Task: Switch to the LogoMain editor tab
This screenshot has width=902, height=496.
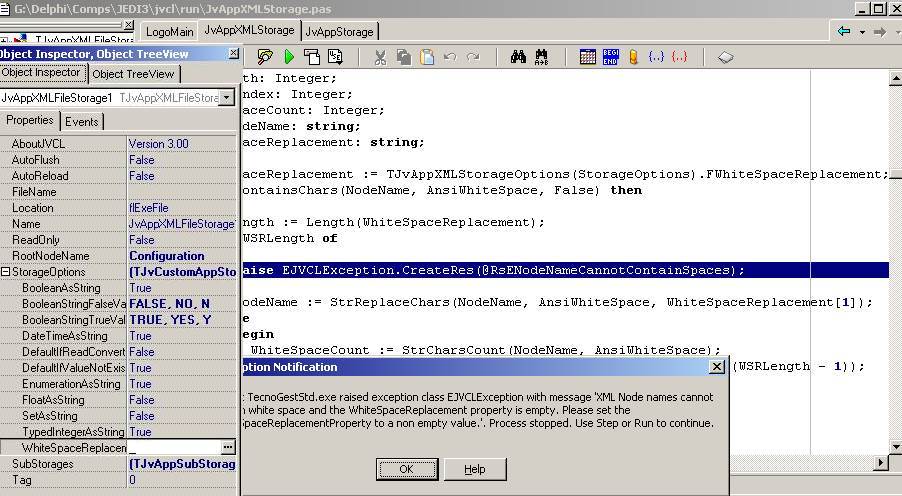Action: pyautogui.click(x=169, y=32)
